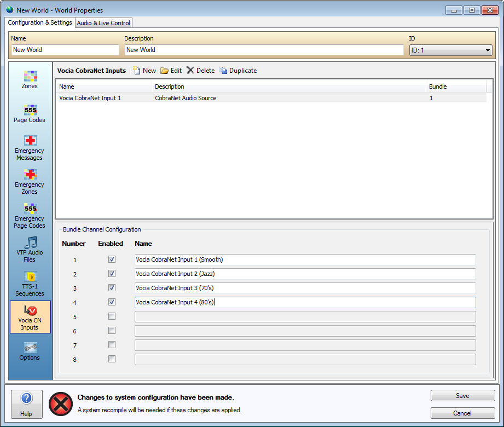This screenshot has height=427, width=504.
Task: Edit channel 4 name field (80's)
Action: [305, 302]
